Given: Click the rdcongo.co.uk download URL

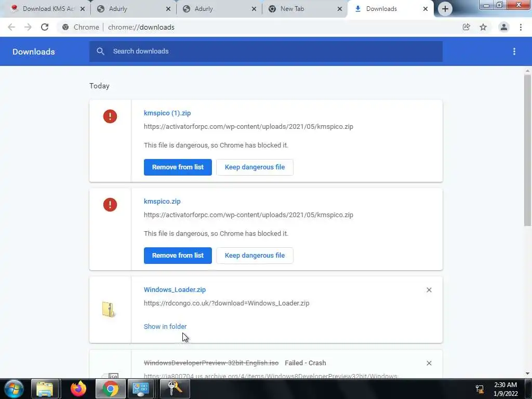Looking at the screenshot, I should (x=227, y=303).
